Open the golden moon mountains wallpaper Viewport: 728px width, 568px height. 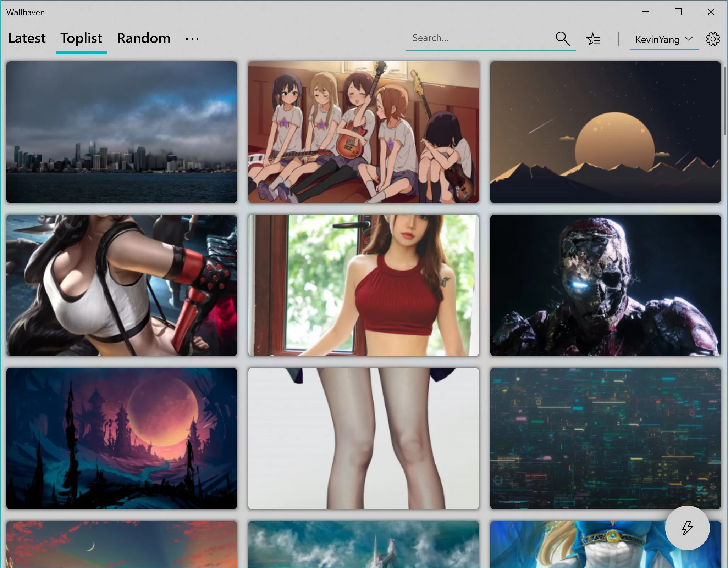(606, 132)
